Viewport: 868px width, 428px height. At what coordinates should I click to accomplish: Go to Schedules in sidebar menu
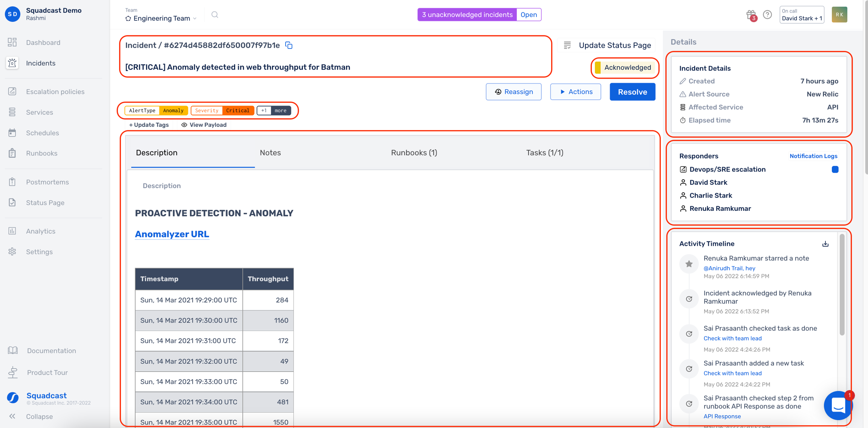[43, 133]
